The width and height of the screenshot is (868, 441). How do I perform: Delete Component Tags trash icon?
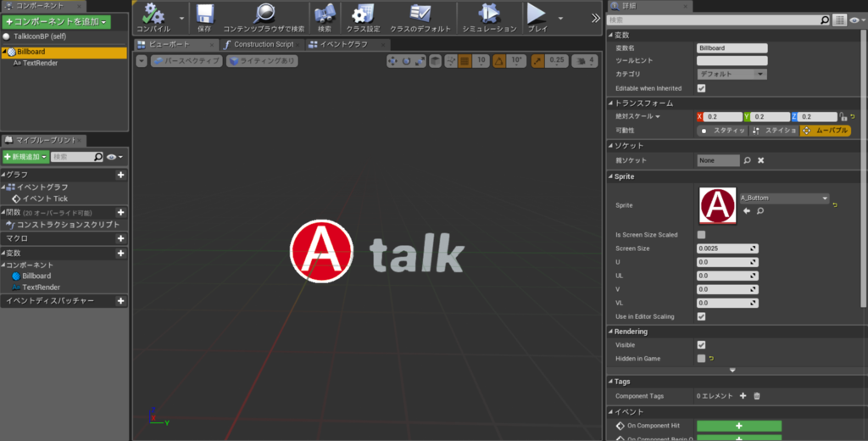[x=757, y=395]
